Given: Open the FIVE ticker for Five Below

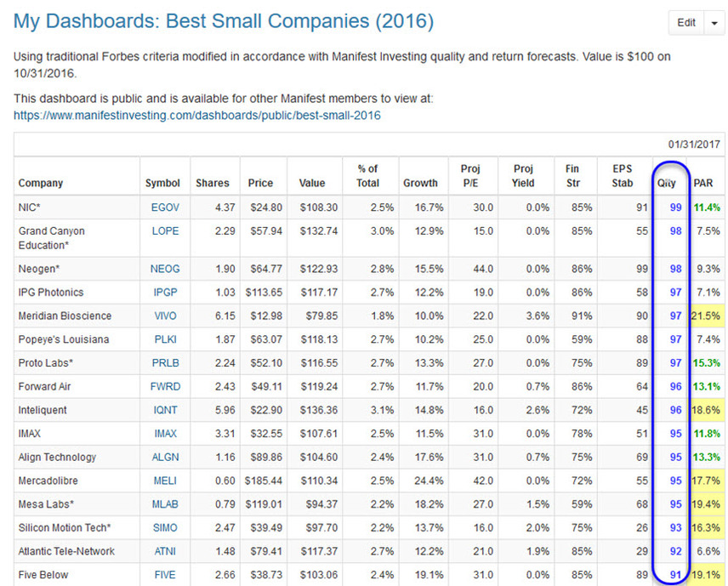Looking at the screenshot, I should point(163,575).
